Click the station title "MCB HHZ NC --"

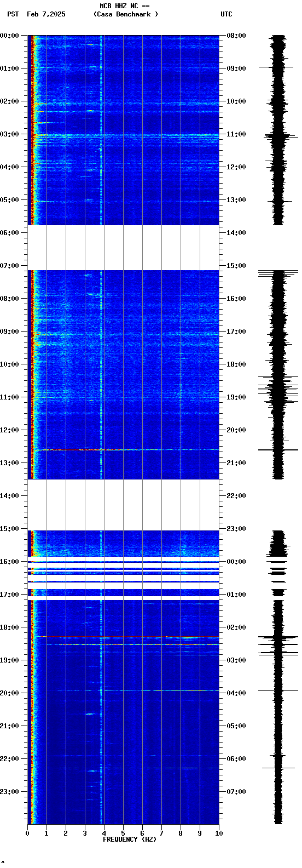pyautogui.click(x=125, y=6)
